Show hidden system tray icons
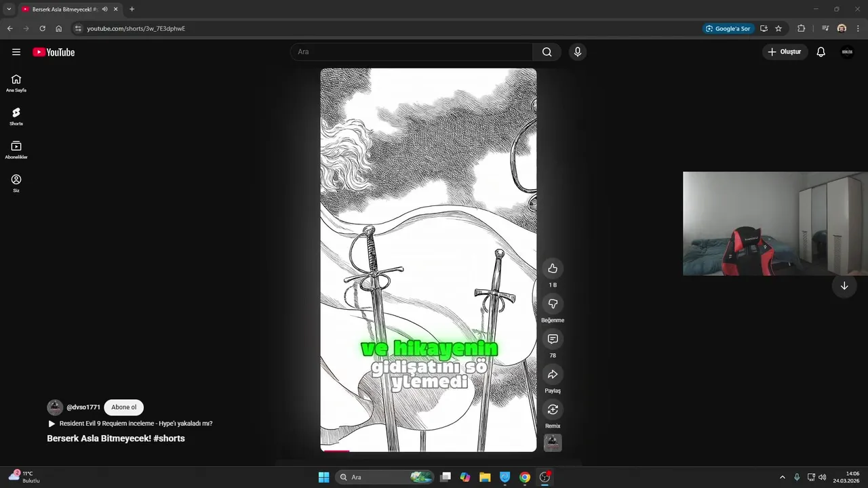This screenshot has height=488, width=868. pyautogui.click(x=782, y=477)
